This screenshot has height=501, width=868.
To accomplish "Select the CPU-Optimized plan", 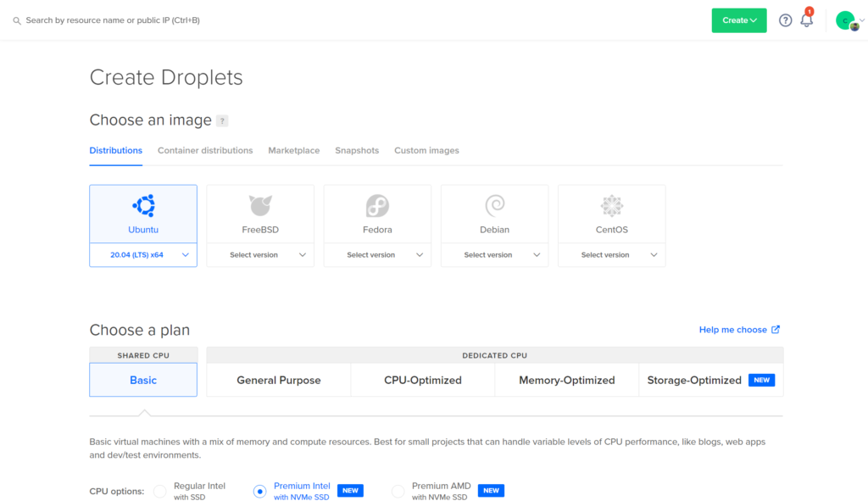I will pyautogui.click(x=423, y=380).
